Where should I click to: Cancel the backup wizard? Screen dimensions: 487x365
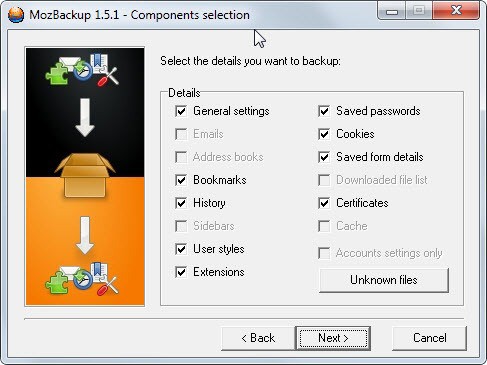[430, 338]
